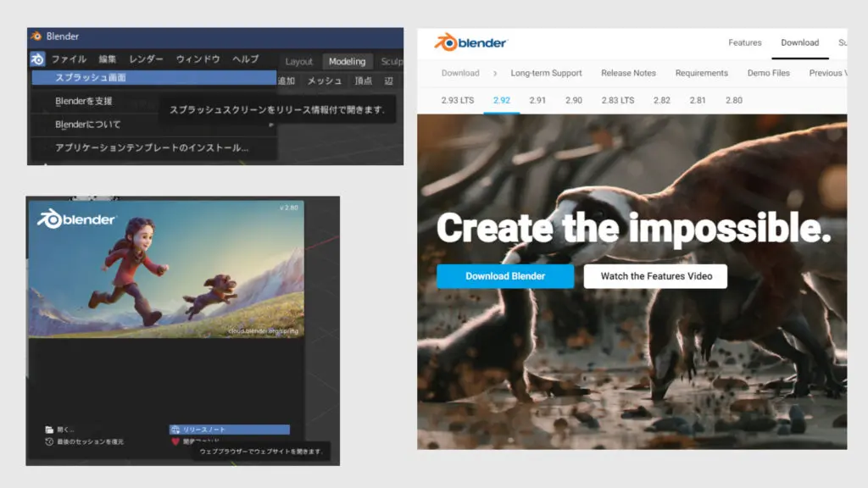The width and height of the screenshot is (868, 488).
Task: Click the splash screen artwork image
Action: pyautogui.click(x=166, y=269)
